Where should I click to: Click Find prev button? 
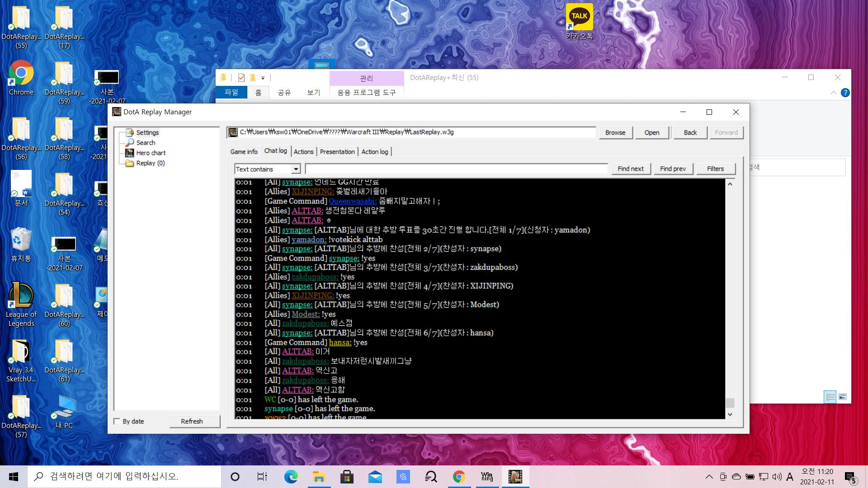pos(673,169)
